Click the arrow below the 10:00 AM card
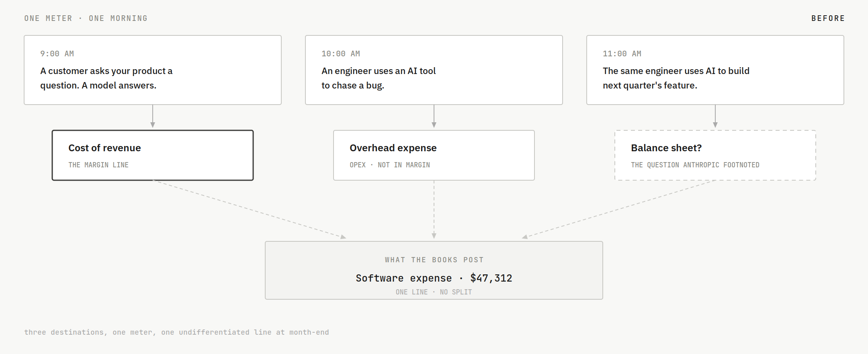868x354 pixels. (434, 117)
